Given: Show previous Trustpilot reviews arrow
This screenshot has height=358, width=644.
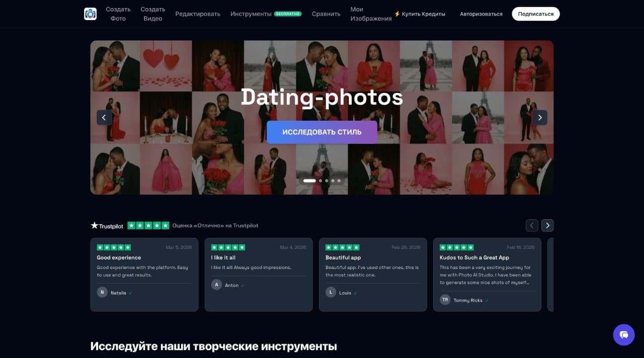Looking at the screenshot, I should pos(532,225).
